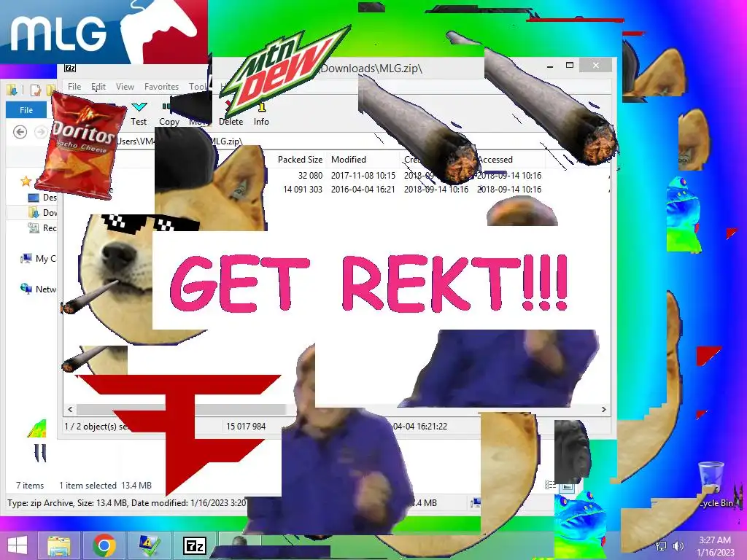Image resolution: width=747 pixels, height=560 pixels.
Task: Minimize the 7-Zip window
Action: point(550,66)
